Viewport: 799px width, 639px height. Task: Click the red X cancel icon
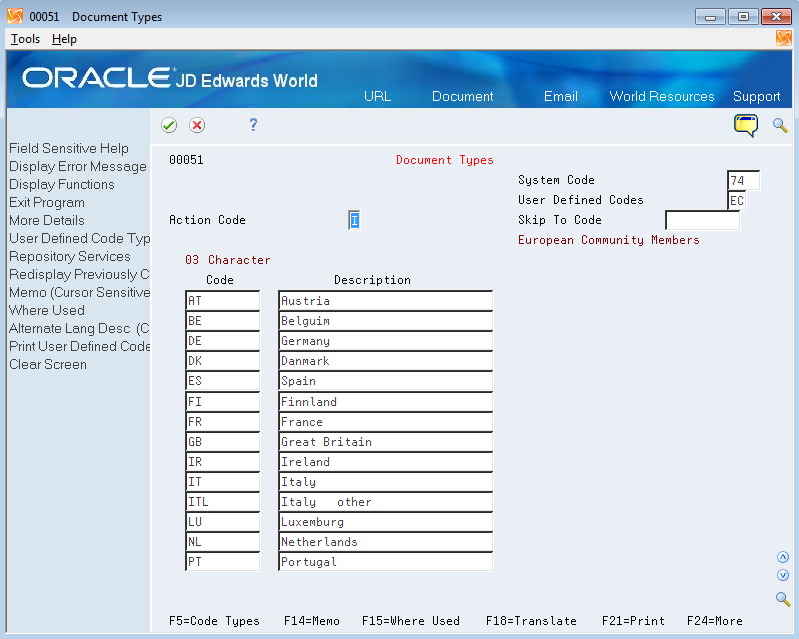[x=197, y=125]
